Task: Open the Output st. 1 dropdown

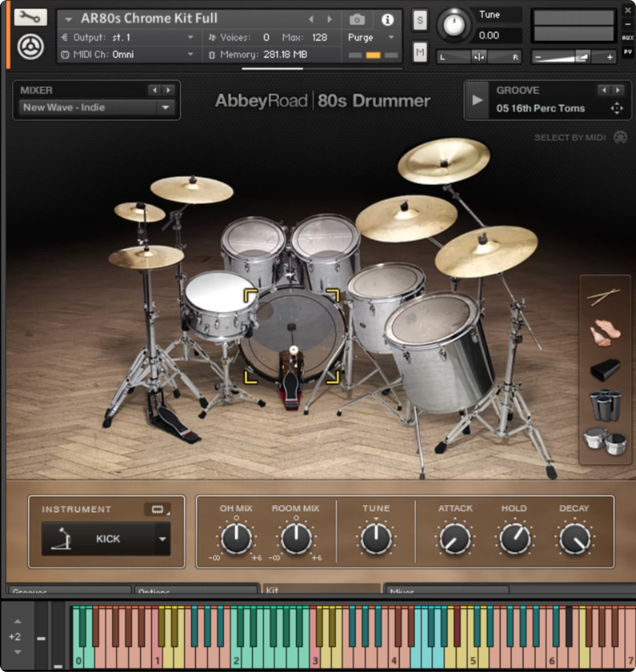Action: 128,38
